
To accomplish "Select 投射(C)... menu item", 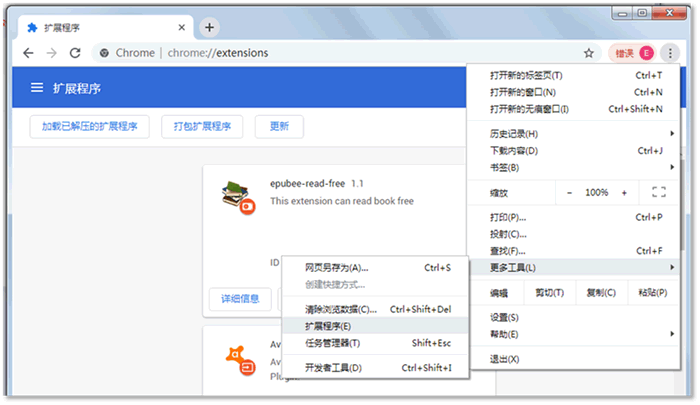I will (x=574, y=234).
